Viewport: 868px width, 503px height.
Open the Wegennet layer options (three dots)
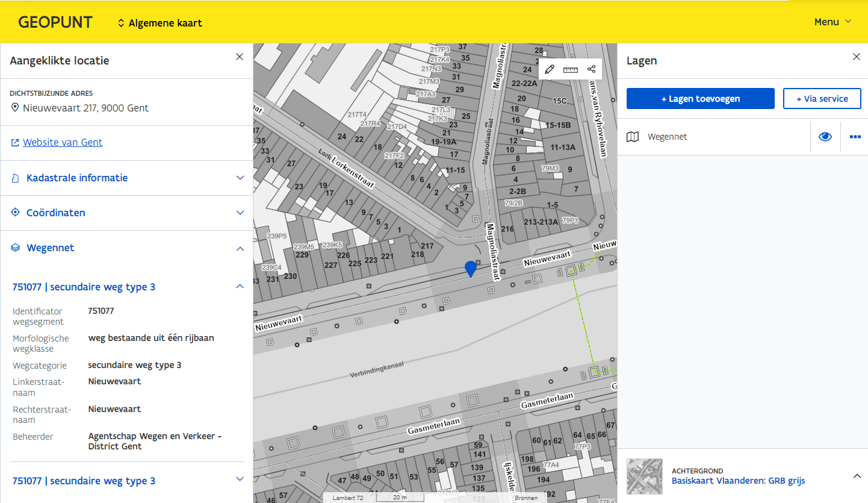pos(855,137)
